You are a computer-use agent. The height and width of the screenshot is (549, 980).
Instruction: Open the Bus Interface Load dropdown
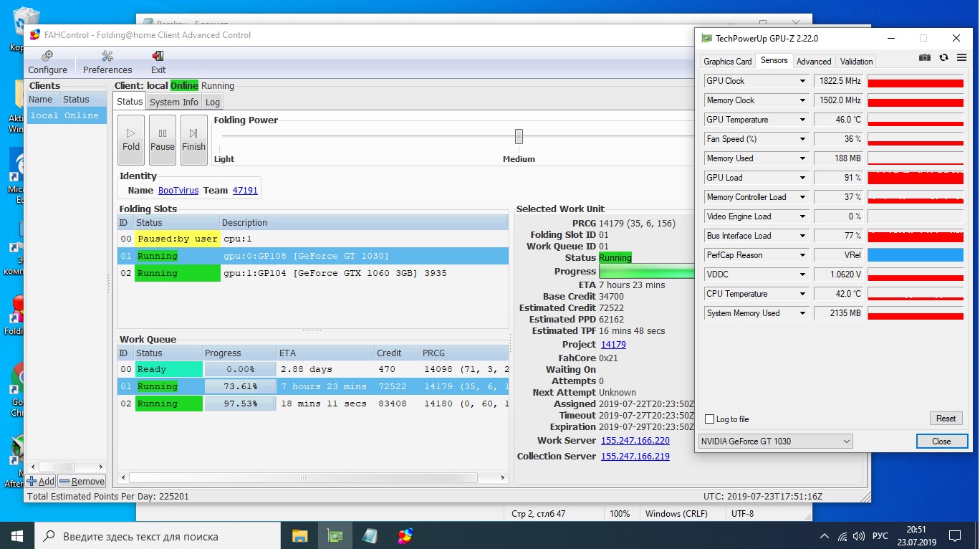(802, 236)
